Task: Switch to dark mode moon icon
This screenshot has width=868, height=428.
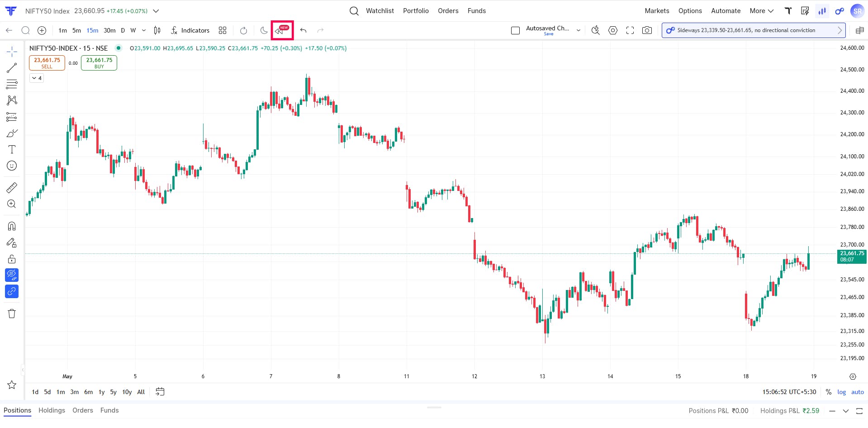Action: pyautogui.click(x=264, y=30)
